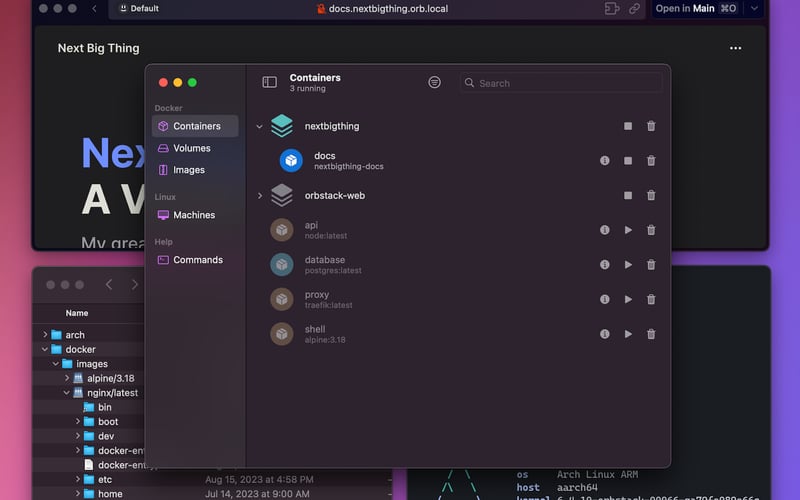This screenshot has width=800, height=500.
Task: Go back in Finder window
Action: coord(109,285)
